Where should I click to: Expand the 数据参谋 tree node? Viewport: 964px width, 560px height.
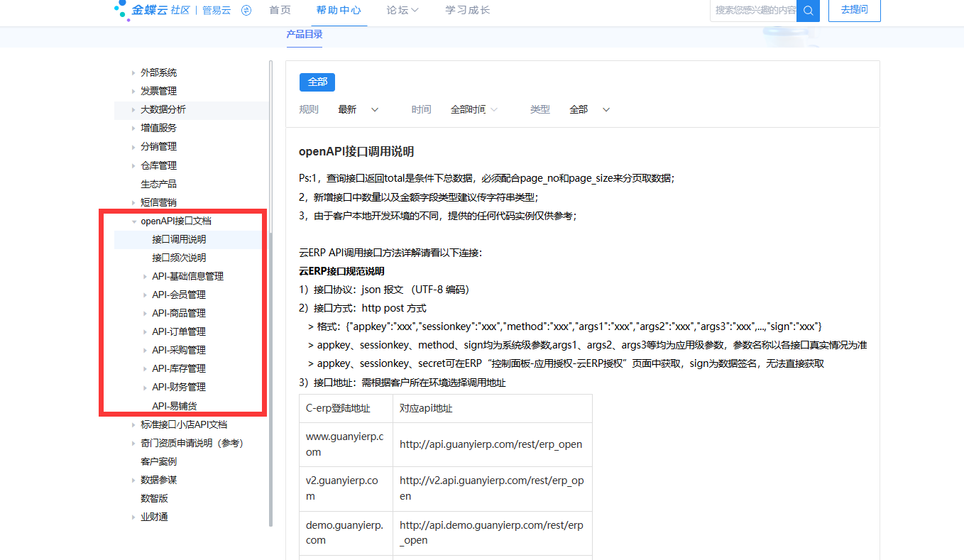133,480
